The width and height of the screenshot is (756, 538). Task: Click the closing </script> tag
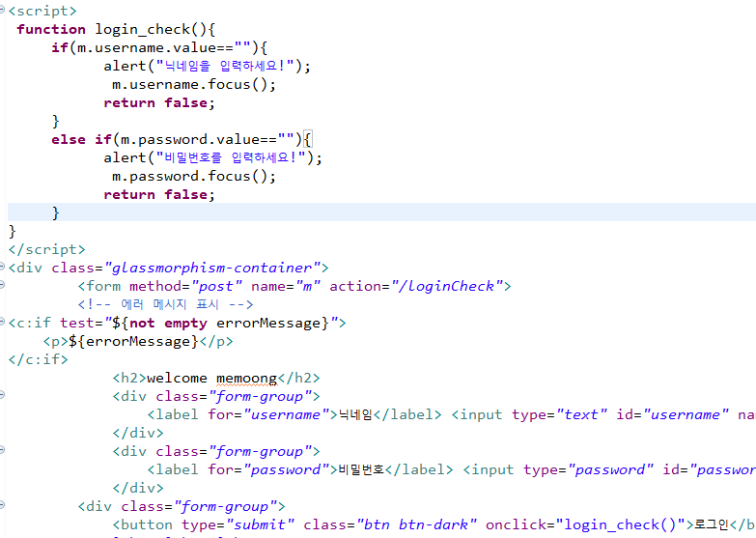coord(46,249)
